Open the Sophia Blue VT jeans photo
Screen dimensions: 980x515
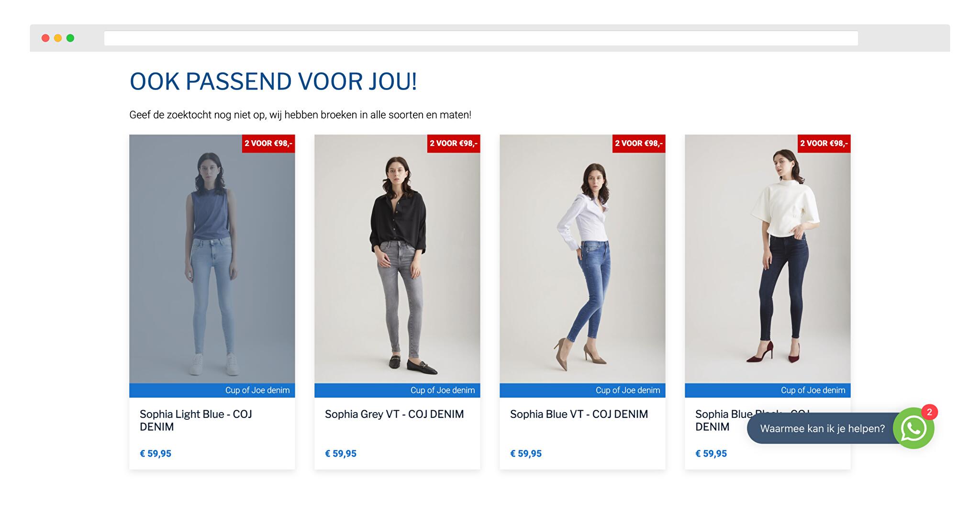(582, 259)
